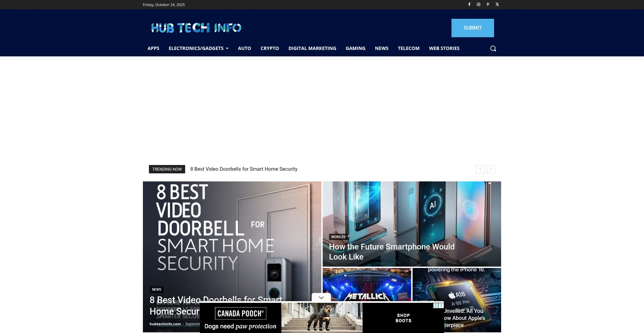This screenshot has height=333, width=644.
Task: Expand the Electronics/Gadgets menu
Action: point(199,48)
